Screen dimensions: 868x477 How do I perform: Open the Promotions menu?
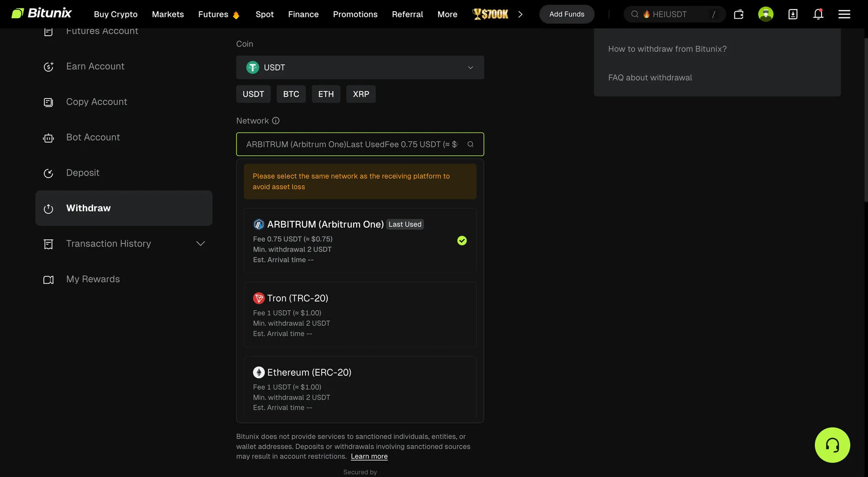(355, 14)
